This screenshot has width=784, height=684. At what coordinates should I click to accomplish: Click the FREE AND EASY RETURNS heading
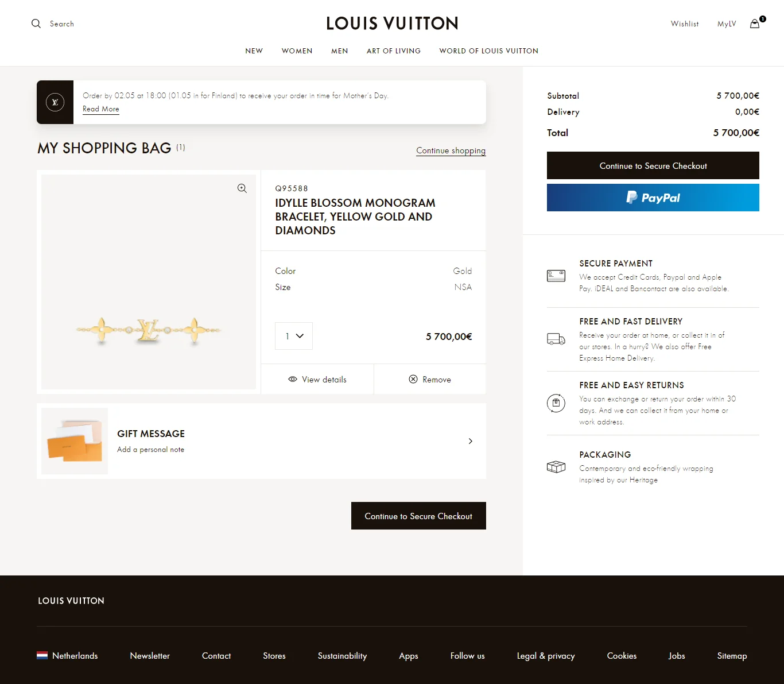pos(631,385)
